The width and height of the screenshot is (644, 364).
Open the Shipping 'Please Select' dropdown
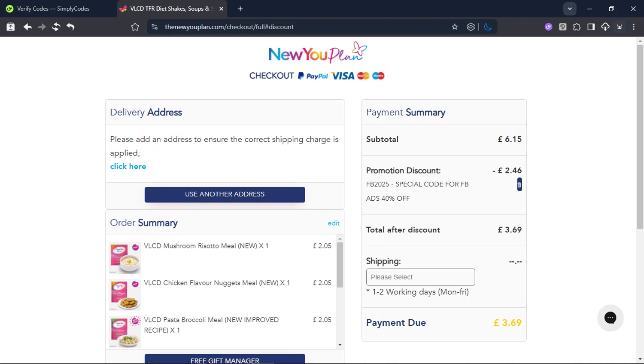(420, 277)
